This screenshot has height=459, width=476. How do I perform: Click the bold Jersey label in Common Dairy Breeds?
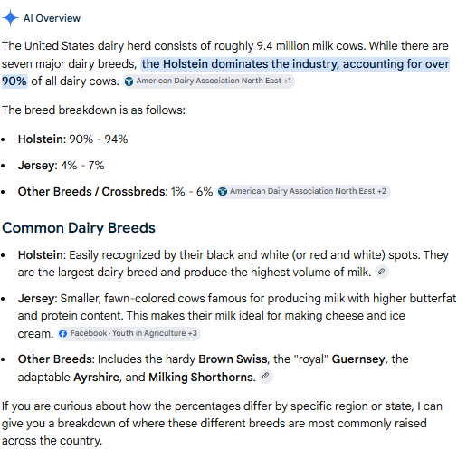36,299
